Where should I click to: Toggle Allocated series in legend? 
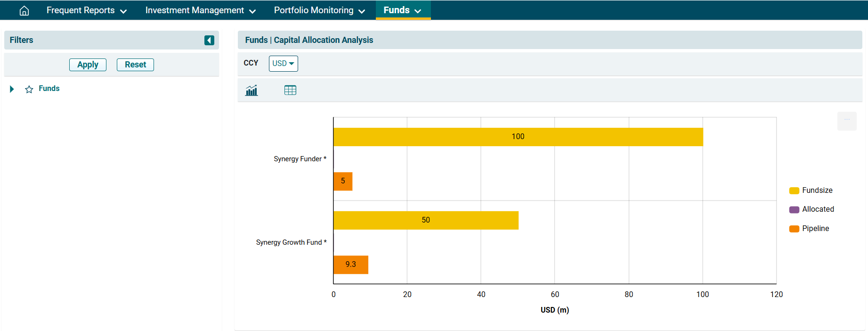(811, 209)
